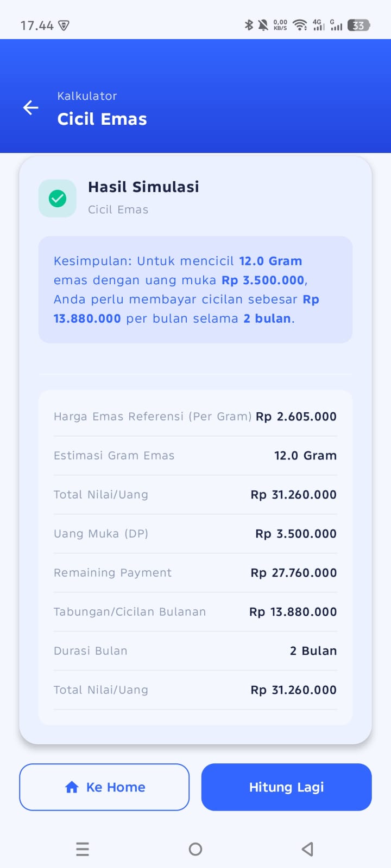
Task: Select the Kesimpulan summary box
Action: point(195,290)
